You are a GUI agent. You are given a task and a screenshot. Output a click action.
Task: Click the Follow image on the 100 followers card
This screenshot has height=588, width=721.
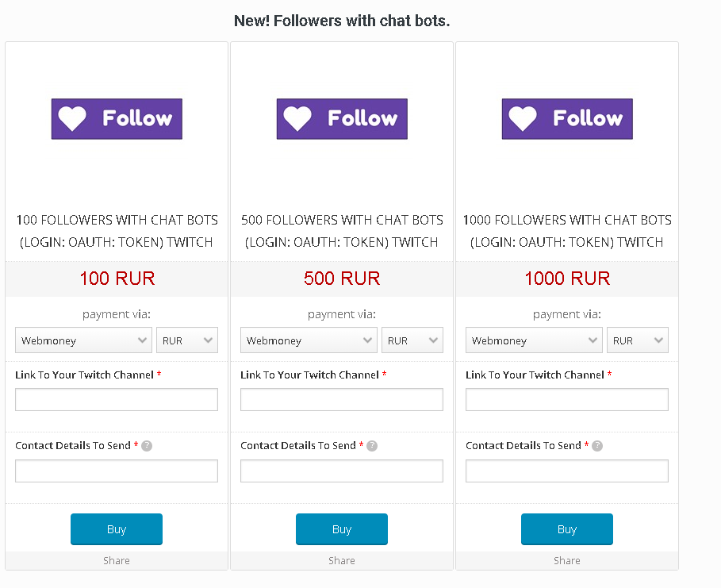click(x=117, y=119)
